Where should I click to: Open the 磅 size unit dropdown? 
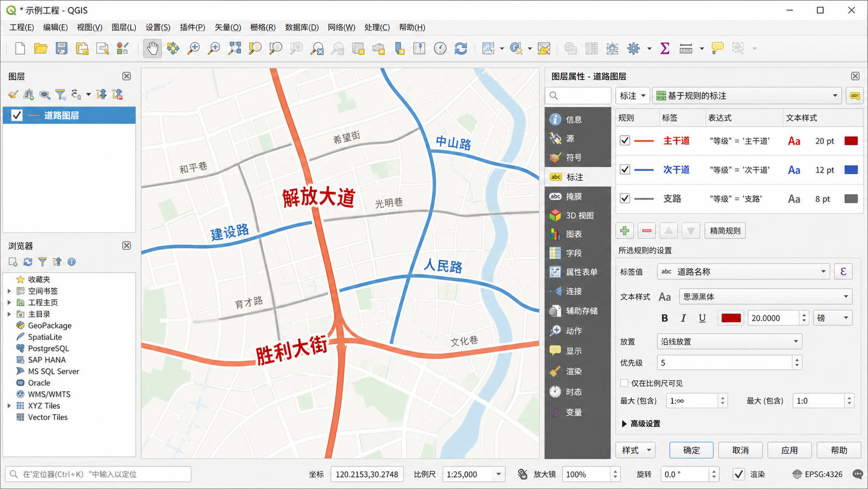(x=833, y=318)
